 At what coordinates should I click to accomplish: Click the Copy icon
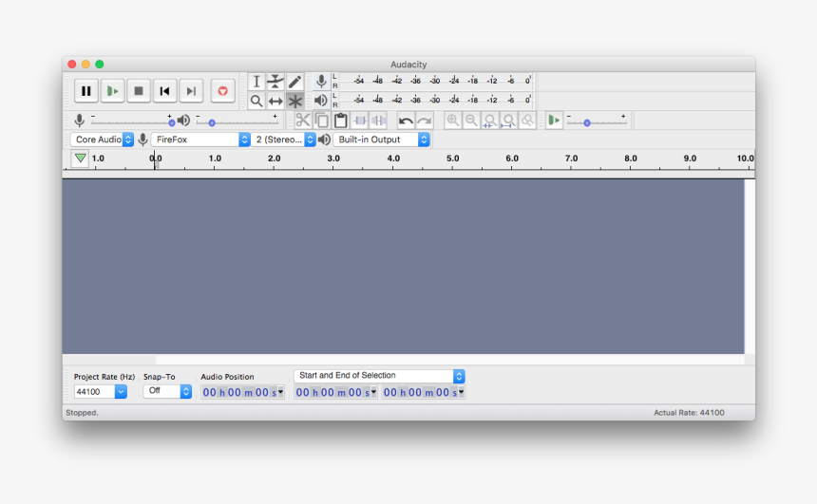(322, 121)
